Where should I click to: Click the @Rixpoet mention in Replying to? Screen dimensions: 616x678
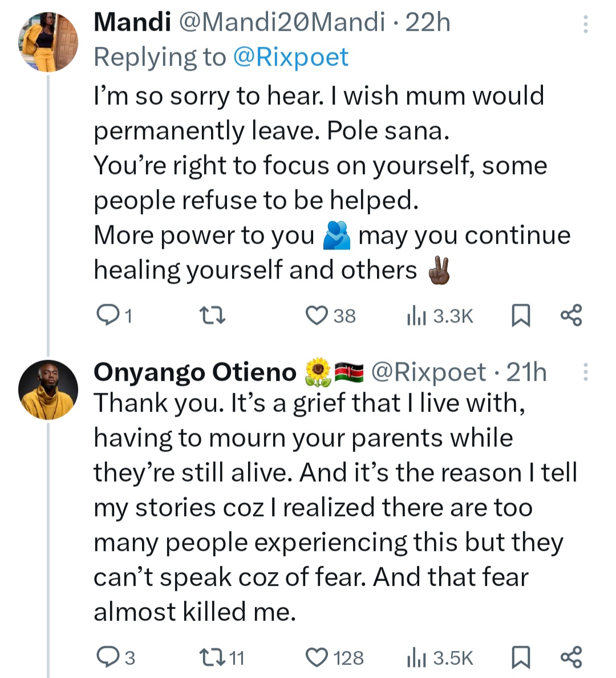pos(291,57)
